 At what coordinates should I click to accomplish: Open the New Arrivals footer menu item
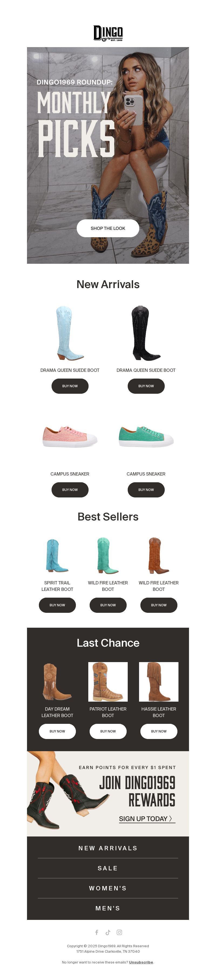(108, 848)
